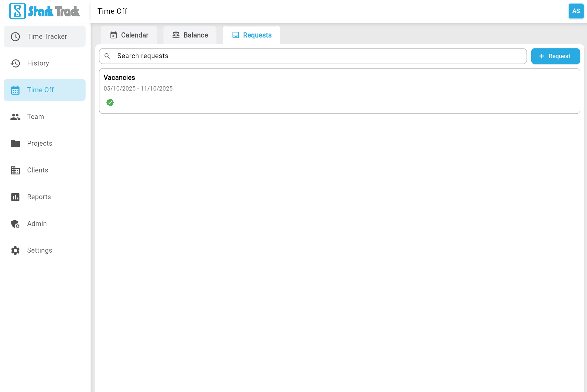Select Time Off in the sidebar
The height and width of the screenshot is (392, 587).
coord(44,90)
